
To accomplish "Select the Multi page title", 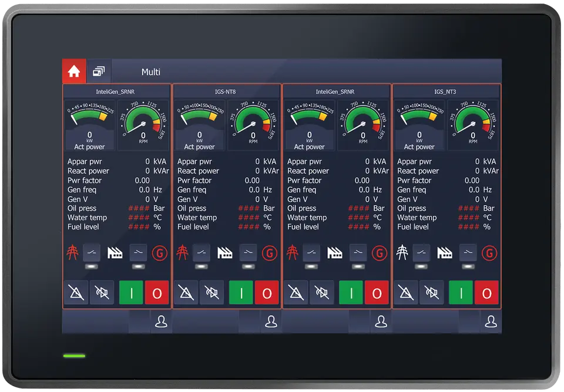I will pos(151,72).
